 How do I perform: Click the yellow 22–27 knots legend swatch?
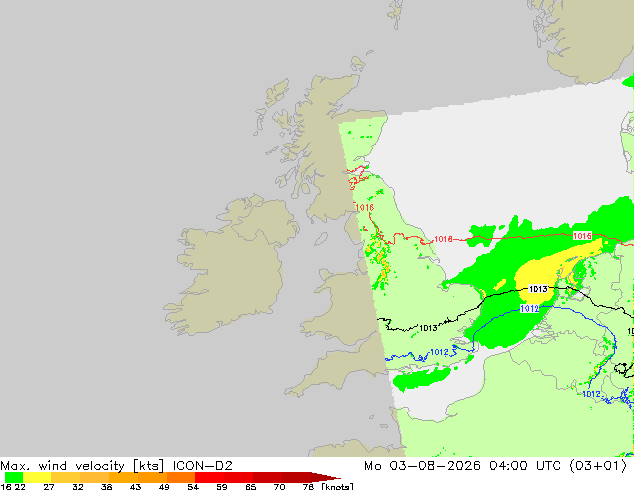tap(36, 477)
